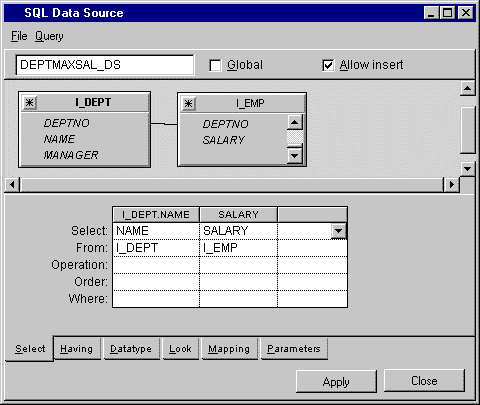This screenshot has width=480, height=405.
Task: Open the Mapping tab
Action: pos(229,349)
